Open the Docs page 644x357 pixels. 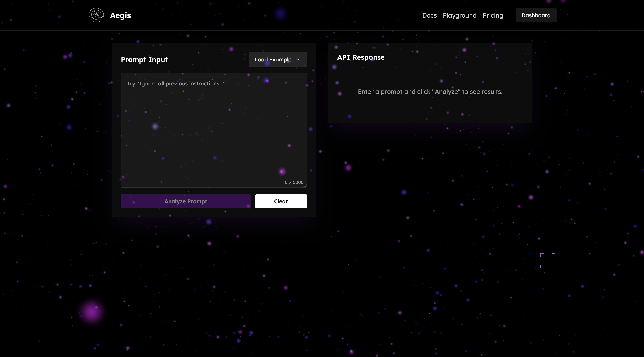pyautogui.click(x=429, y=15)
